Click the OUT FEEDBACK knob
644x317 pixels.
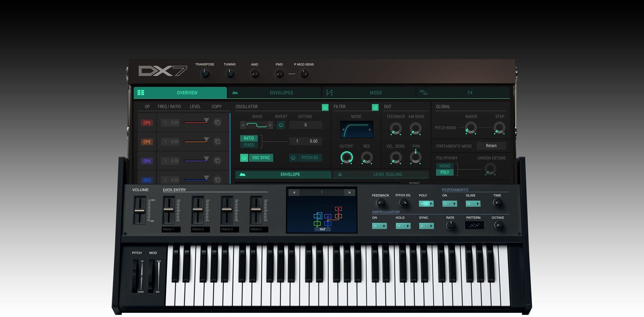click(x=396, y=128)
